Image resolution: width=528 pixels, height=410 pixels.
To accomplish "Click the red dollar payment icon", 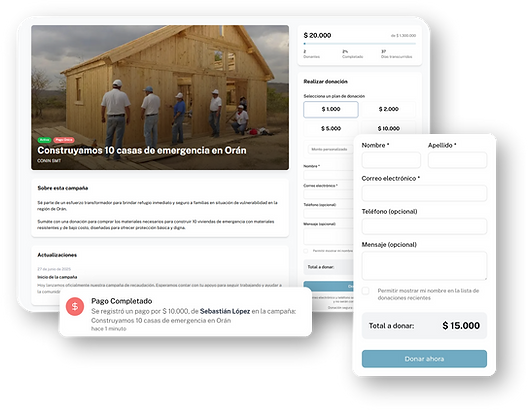I will [75, 306].
